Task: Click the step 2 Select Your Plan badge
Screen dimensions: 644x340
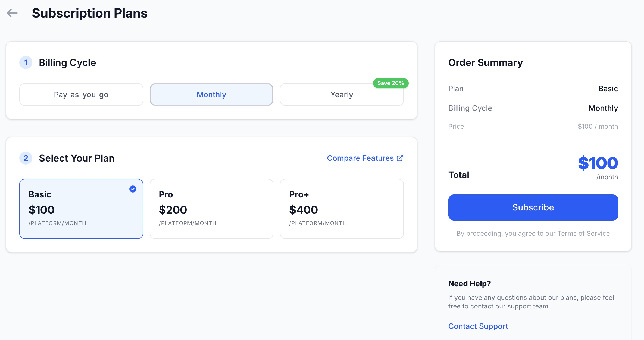Action: coord(26,158)
